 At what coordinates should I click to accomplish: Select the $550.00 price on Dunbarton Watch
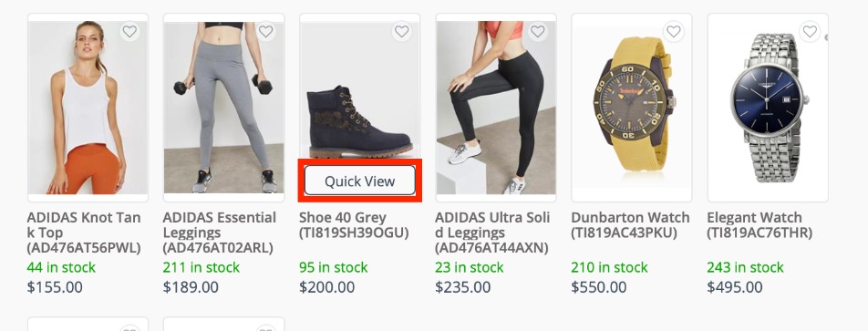(x=599, y=287)
